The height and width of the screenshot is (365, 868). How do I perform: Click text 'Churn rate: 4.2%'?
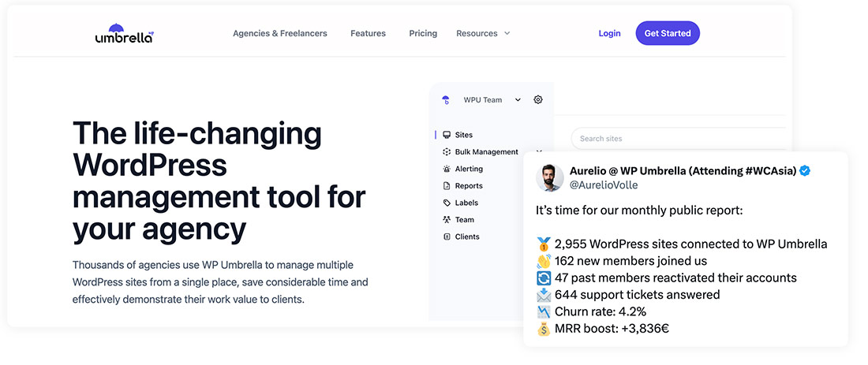[600, 312]
